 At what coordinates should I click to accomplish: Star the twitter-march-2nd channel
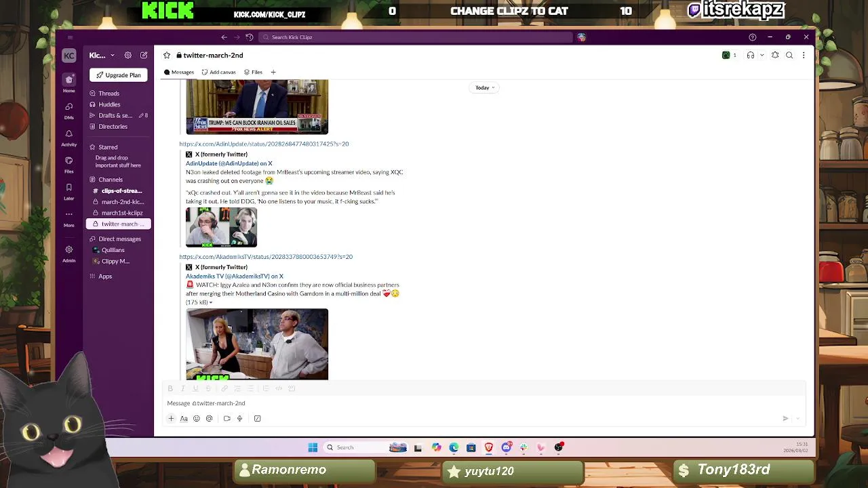tap(167, 56)
